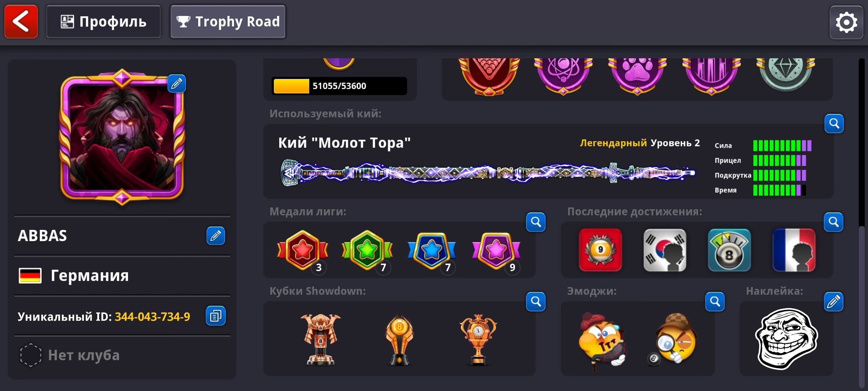Select the red star league medal

(x=303, y=251)
